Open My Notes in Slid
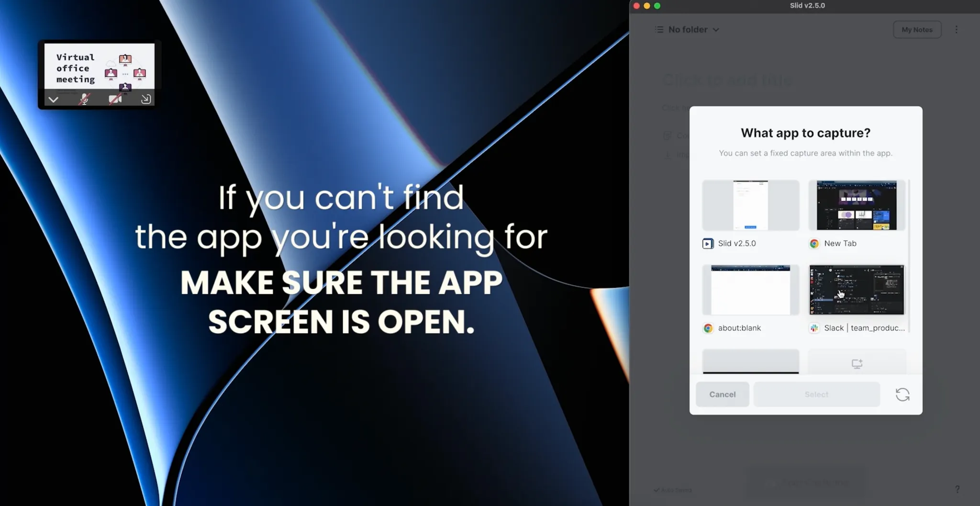 coord(917,30)
